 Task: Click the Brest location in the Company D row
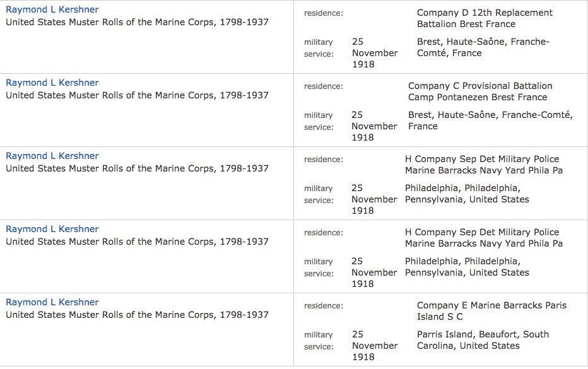click(x=483, y=47)
